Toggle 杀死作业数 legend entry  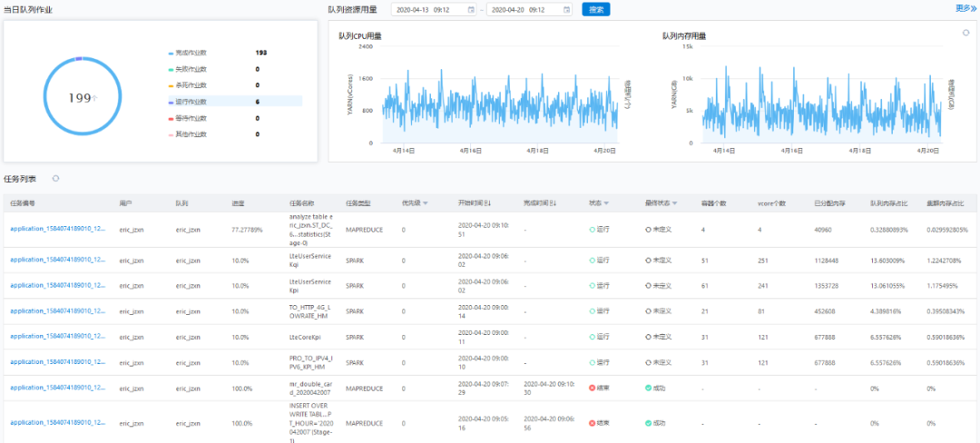(x=188, y=85)
